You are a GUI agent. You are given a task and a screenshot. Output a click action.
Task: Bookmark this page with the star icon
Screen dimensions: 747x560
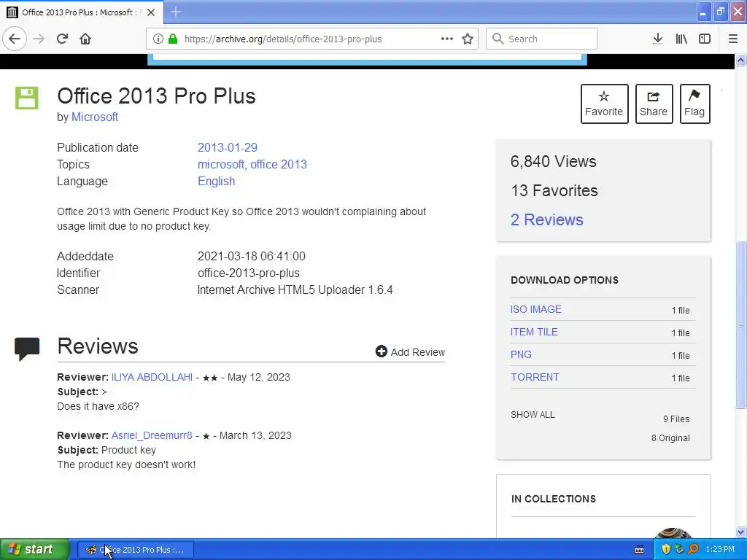coord(468,39)
